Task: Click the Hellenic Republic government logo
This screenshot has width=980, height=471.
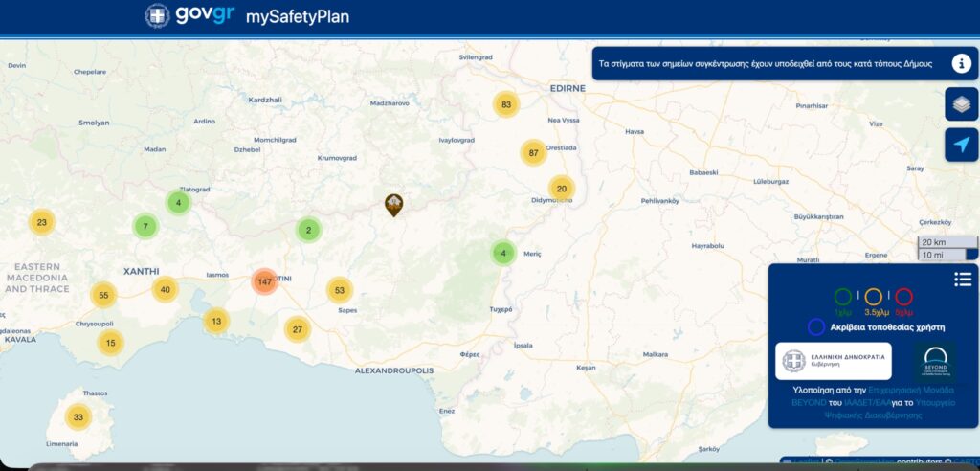Action: coord(833,361)
